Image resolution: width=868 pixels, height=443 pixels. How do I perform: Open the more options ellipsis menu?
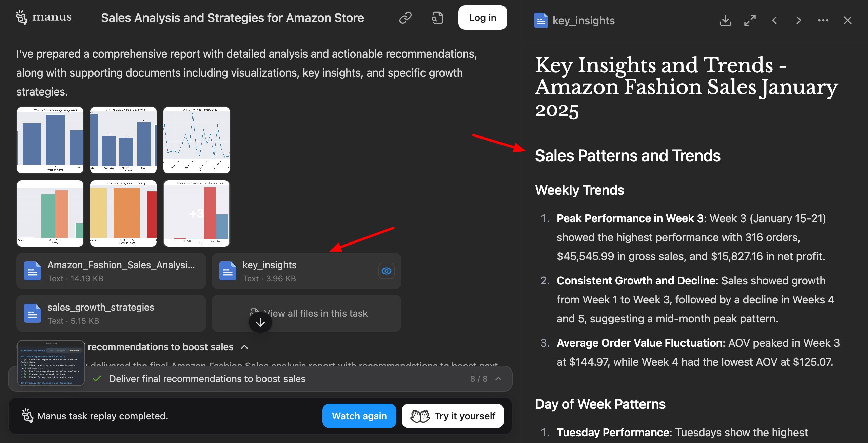pyautogui.click(x=823, y=20)
